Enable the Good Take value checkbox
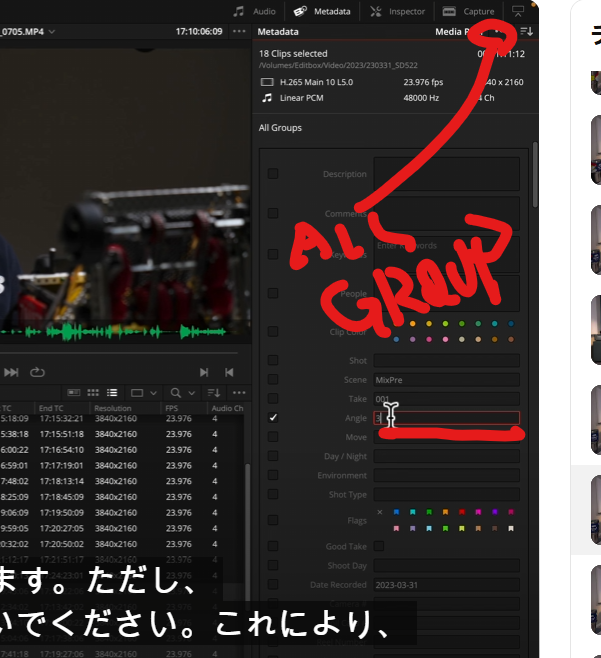This screenshot has height=658, width=601. tap(379, 546)
